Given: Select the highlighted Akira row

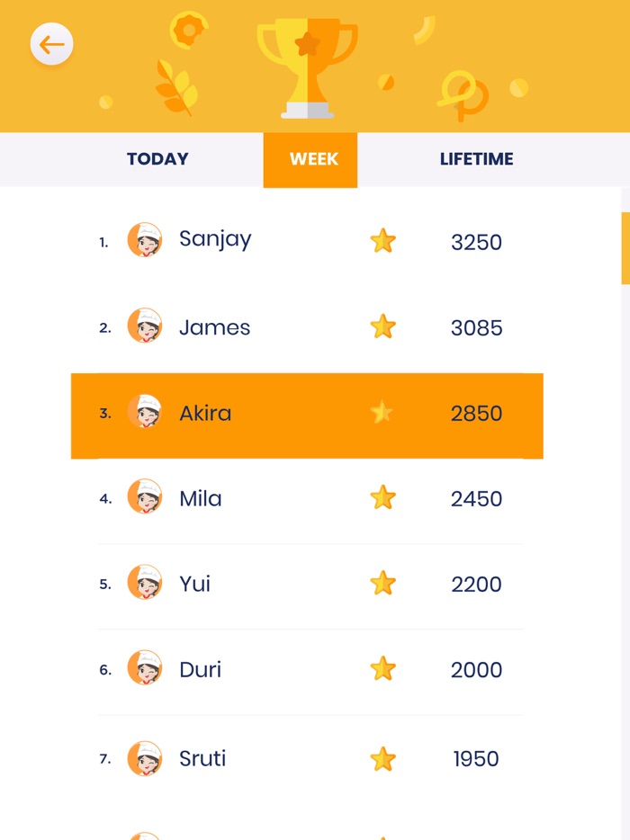Looking at the screenshot, I should point(307,415).
